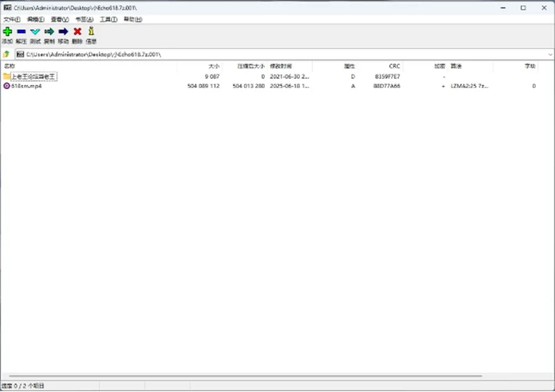Open the 帮助(H) menu

point(133,19)
